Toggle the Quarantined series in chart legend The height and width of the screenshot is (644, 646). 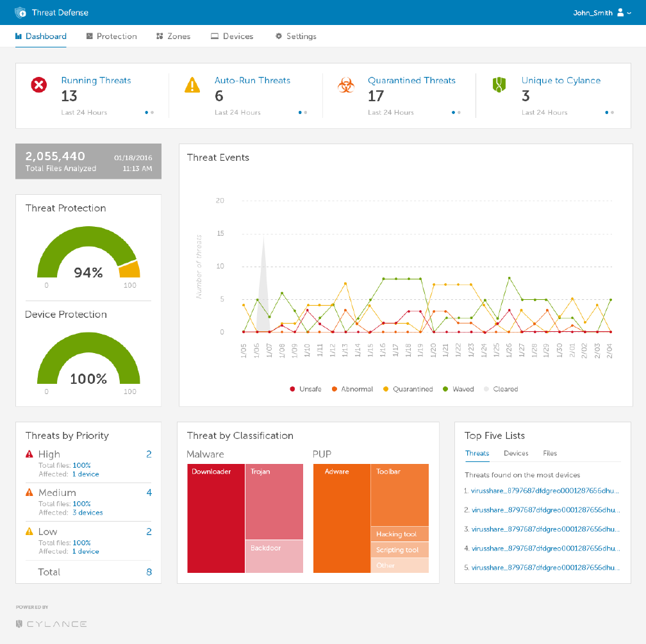tap(408, 389)
